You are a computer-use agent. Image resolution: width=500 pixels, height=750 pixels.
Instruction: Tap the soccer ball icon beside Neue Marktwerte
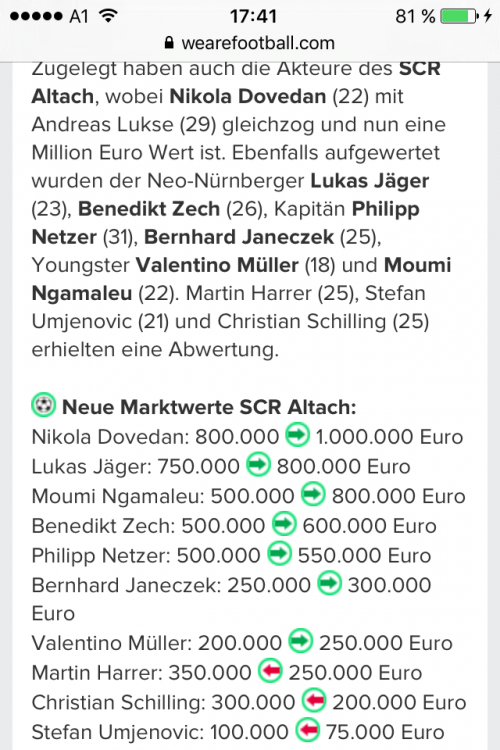(x=44, y=405)
